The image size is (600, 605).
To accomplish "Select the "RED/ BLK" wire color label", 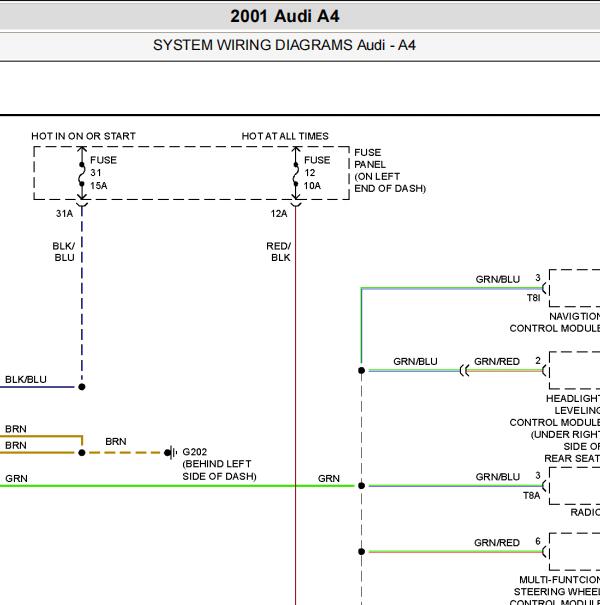I will coord(279,252).
